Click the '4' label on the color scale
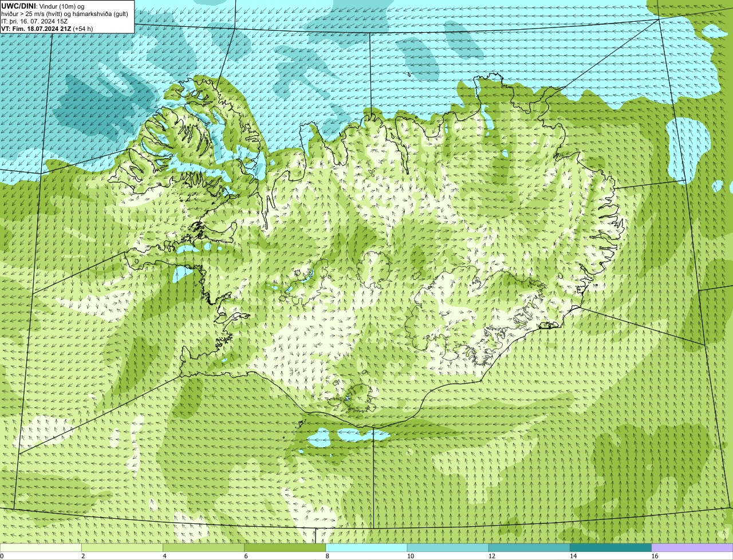Screen dimensions: 733x560 [x=164, y=556]
